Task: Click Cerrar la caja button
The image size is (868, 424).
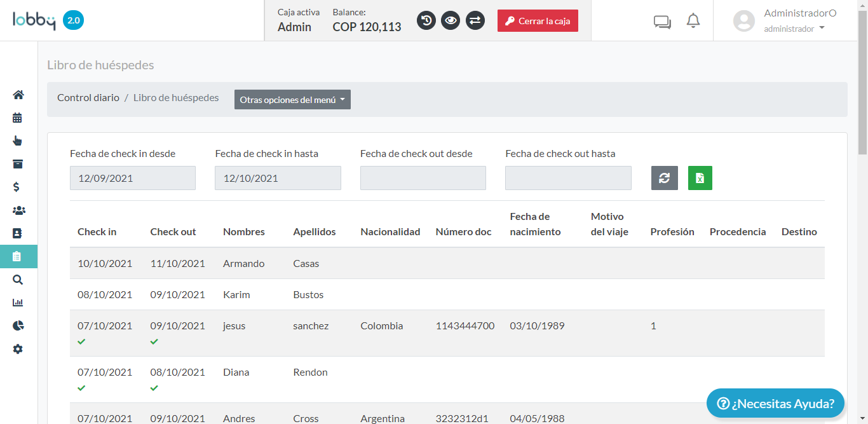Action: click(538, 21)
